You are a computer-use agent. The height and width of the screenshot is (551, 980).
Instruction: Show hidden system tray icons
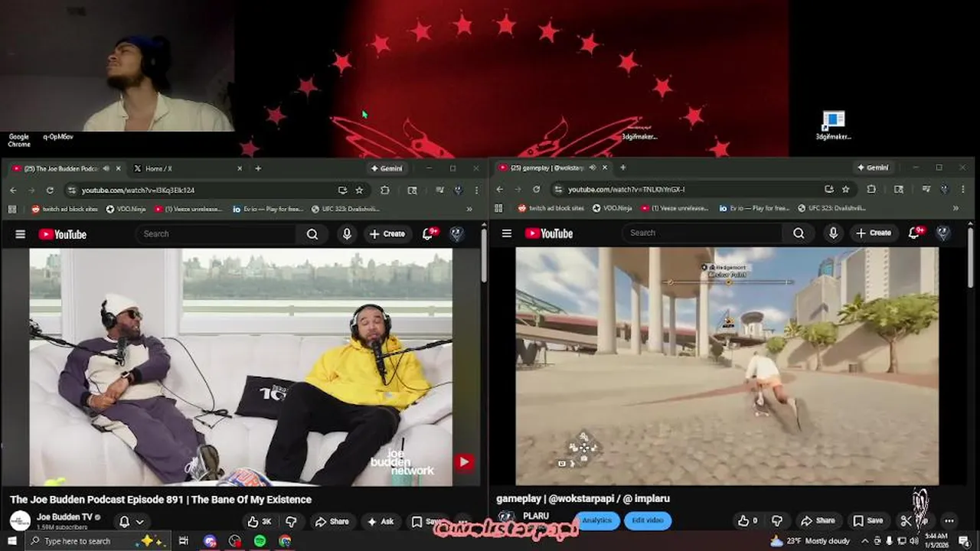(865, 541)
